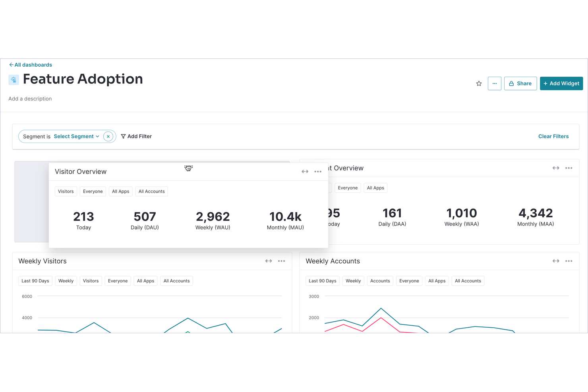The height and width of the screenshot is (392, 588).
Task: Open Weekly Visitors widget ellipsis menu
Action: click(281, 261)
